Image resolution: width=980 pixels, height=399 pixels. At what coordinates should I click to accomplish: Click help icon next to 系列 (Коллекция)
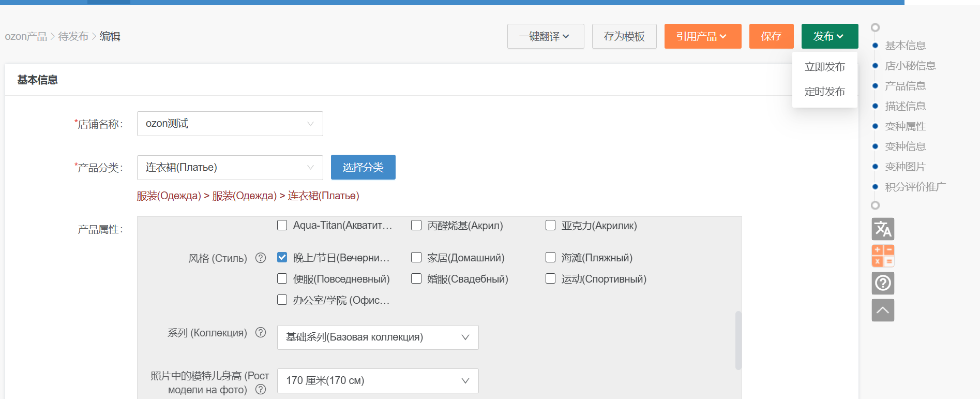(x=261, y=332)
